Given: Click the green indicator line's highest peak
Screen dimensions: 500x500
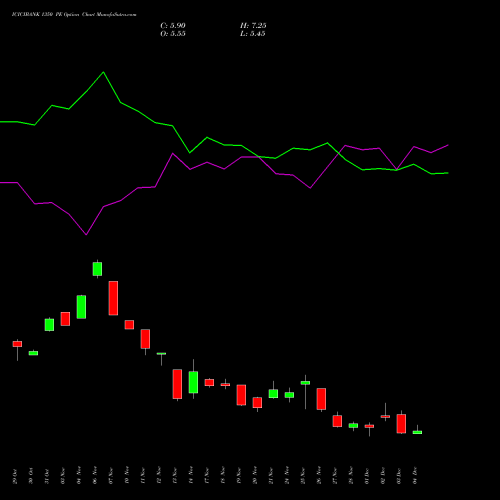Looking at the screenshot, I should click(103, 72).
